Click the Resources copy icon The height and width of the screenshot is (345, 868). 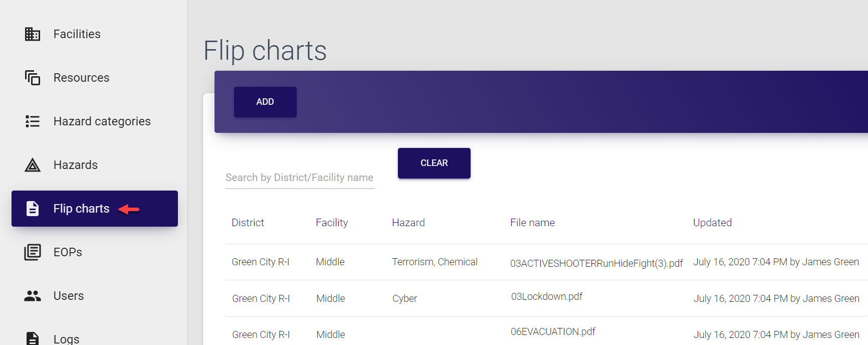pos(33,78)
